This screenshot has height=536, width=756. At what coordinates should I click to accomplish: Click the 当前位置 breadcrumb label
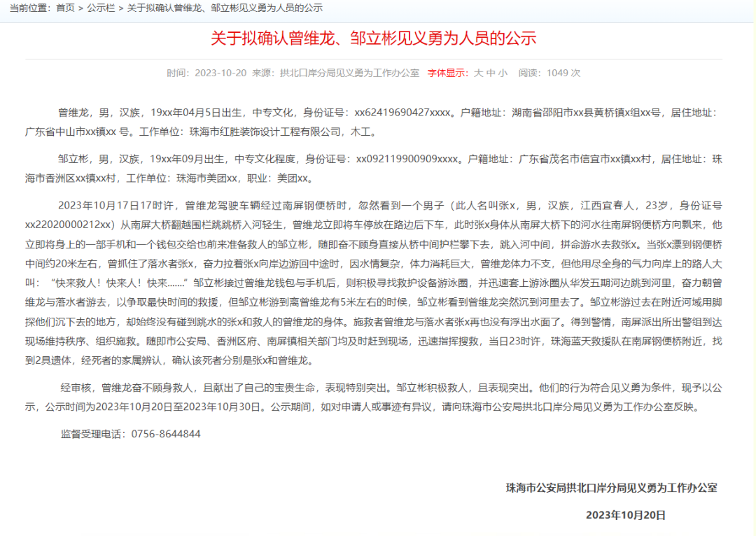click(x=29, y=9)
